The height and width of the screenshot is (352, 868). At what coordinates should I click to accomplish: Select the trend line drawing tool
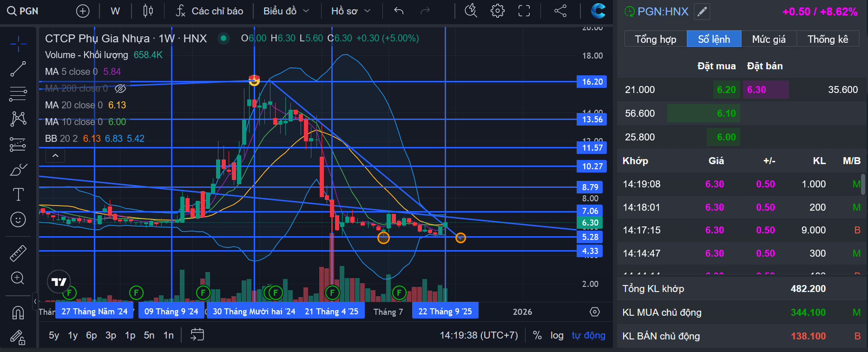coord(18,69)
